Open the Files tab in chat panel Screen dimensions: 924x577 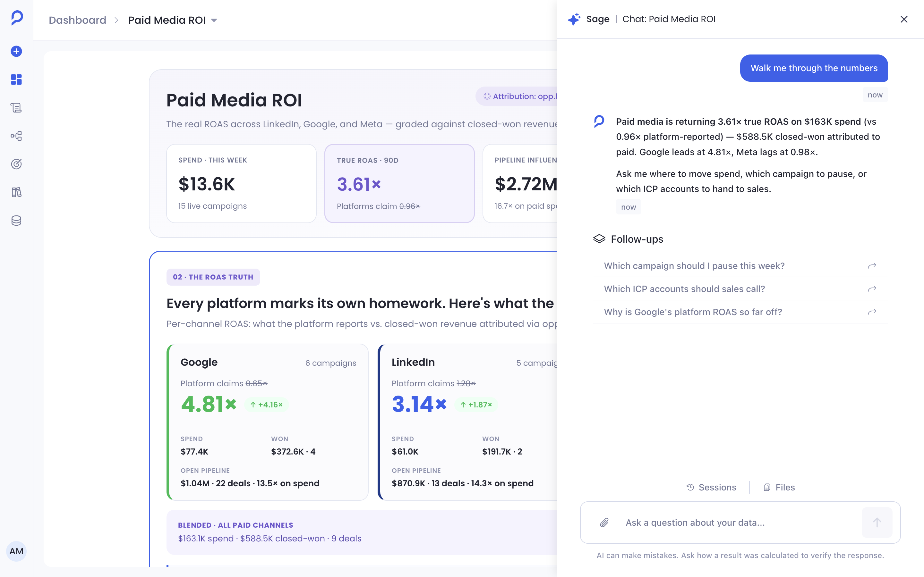[779, 487]
